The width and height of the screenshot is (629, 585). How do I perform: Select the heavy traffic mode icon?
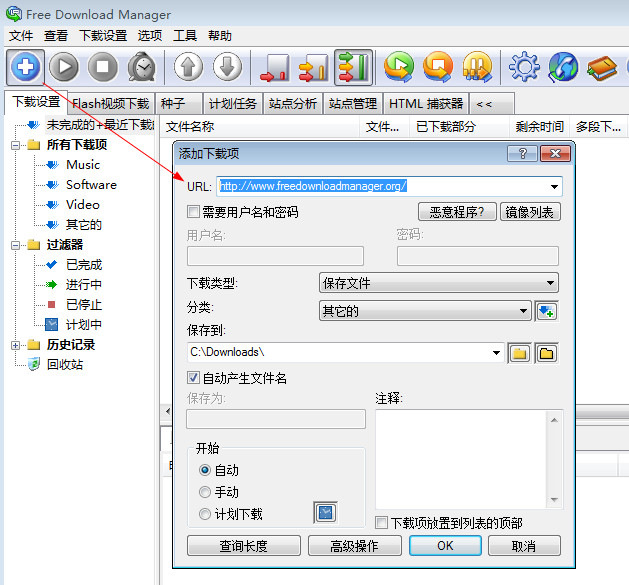pos(353,67)
